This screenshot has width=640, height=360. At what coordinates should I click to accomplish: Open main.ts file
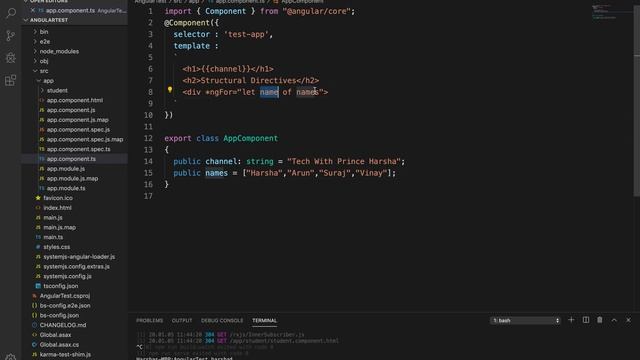tap(53, 237)
